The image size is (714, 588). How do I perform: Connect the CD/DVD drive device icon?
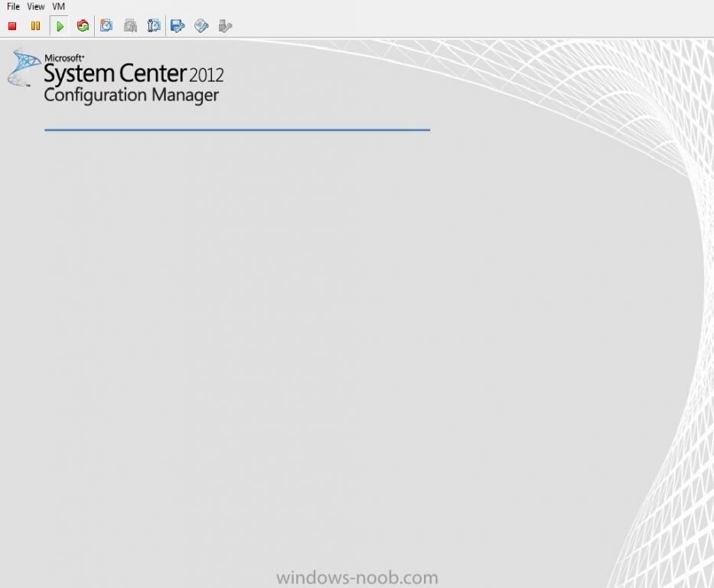tap(201, 25)
